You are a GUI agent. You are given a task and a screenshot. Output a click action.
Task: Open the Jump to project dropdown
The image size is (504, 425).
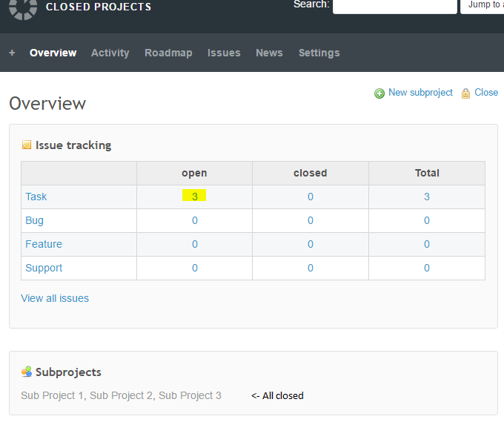click(x=482, y=6)
